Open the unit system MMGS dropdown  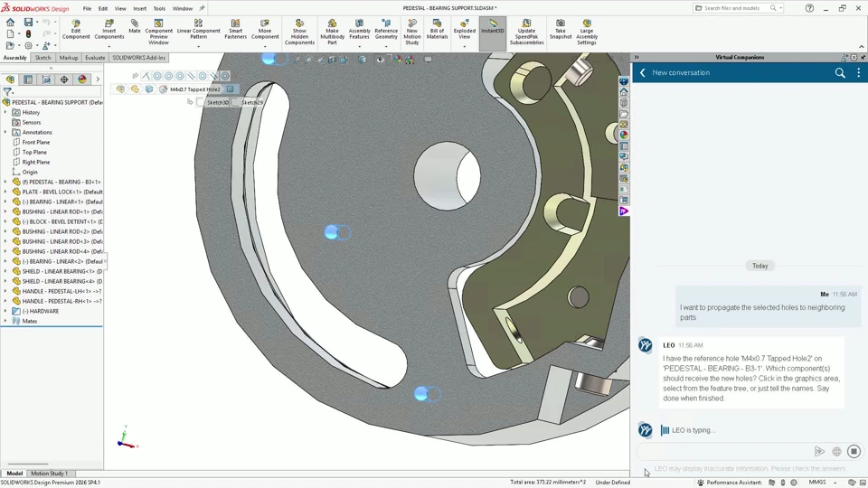(x=835, y=483)
